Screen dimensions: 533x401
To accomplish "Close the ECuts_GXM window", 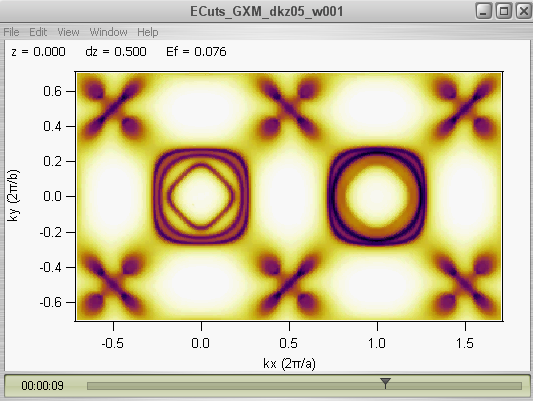I will pyautogui.click(x=523, y=12).
